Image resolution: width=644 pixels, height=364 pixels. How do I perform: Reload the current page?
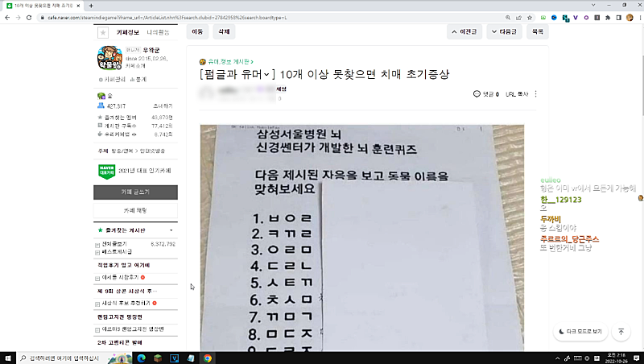tap(29, 18)
